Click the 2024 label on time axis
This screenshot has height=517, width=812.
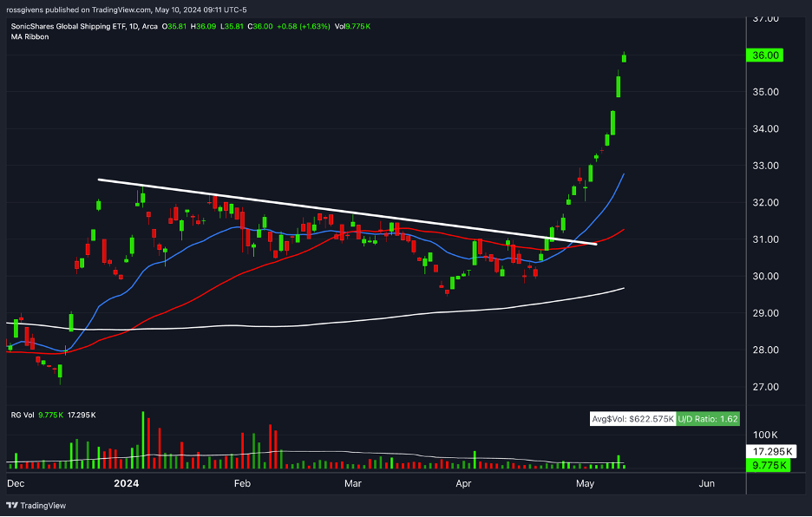coord(127,483)
